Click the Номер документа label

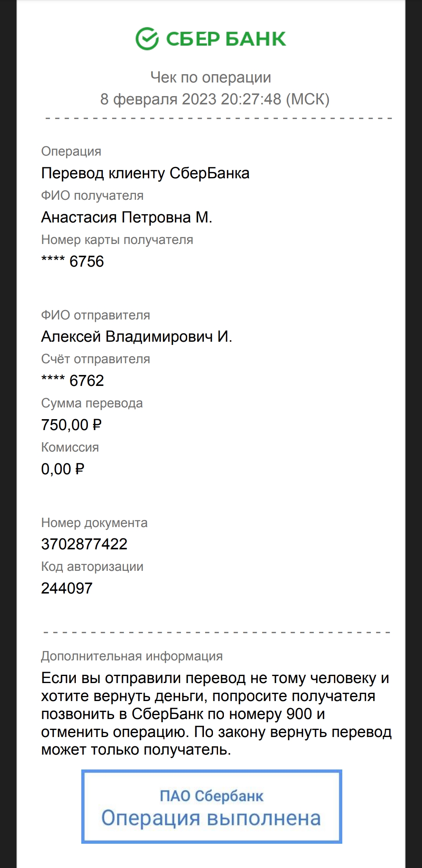click(94, 523)
